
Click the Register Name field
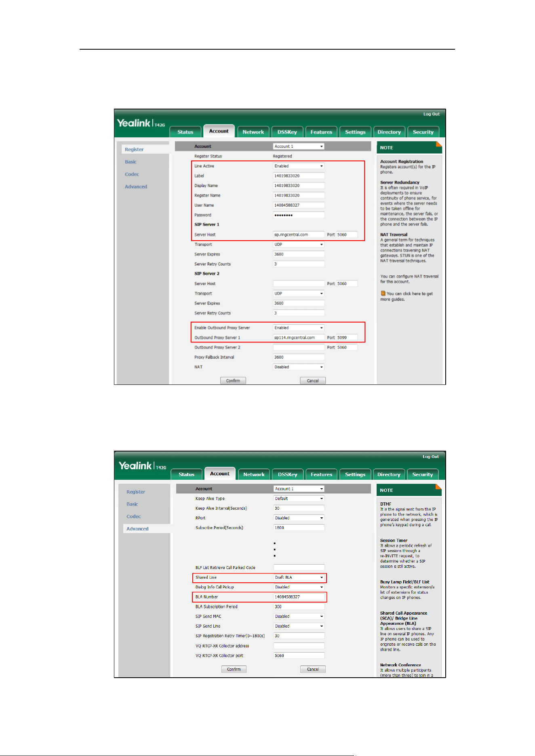coord(299,195)
